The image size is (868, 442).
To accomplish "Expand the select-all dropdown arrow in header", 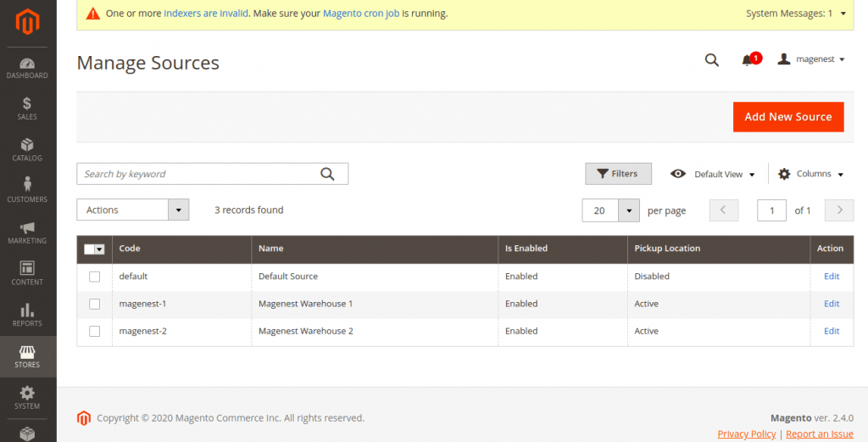I will coord(100,249).
